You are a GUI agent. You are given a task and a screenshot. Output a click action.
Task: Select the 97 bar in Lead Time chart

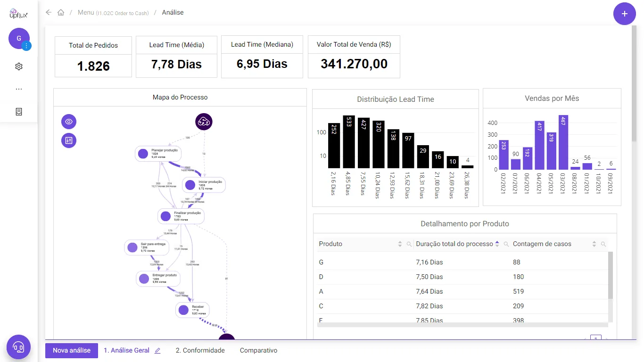click(408, 151)
